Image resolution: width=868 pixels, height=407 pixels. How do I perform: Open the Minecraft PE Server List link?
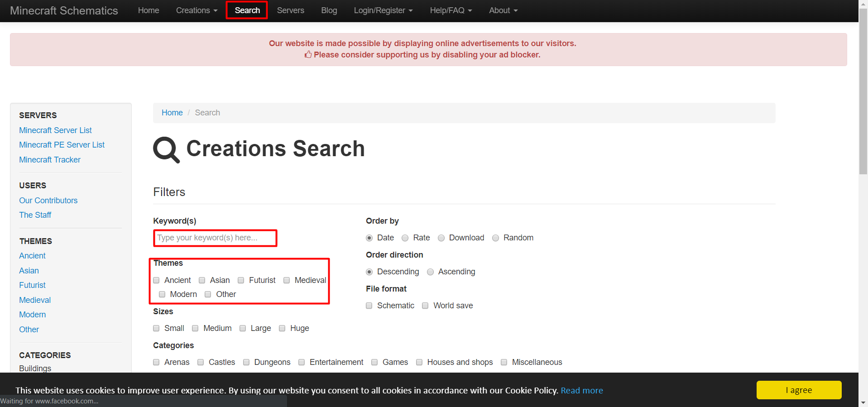click(62, 145)
